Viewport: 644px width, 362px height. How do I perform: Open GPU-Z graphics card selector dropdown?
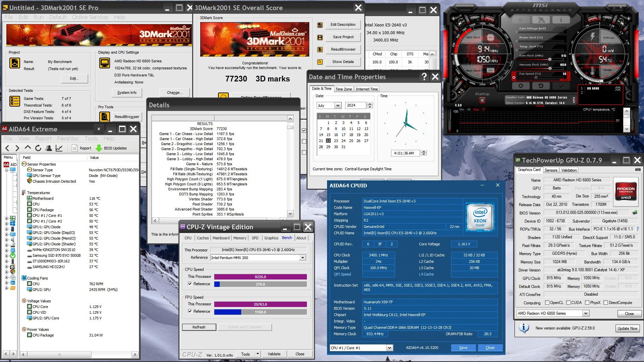[x=586, y=313]
